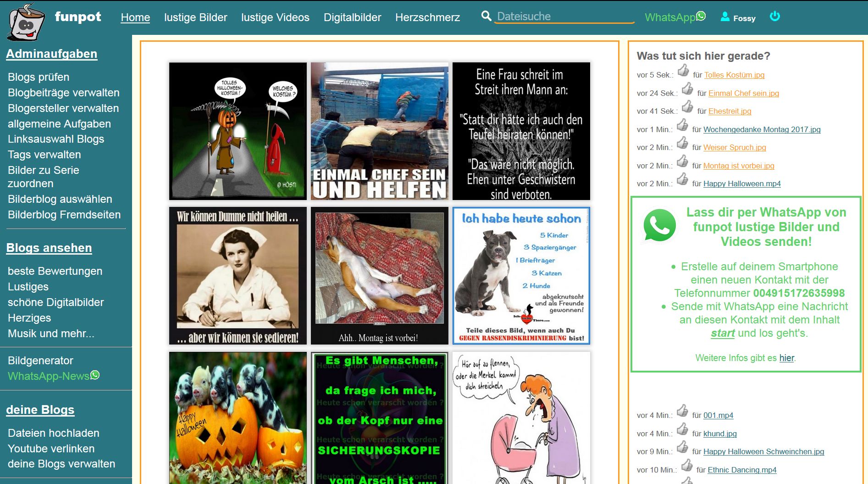868x484 pixels.
Task: Go to lustige Videos section
Action: point(275,17)
